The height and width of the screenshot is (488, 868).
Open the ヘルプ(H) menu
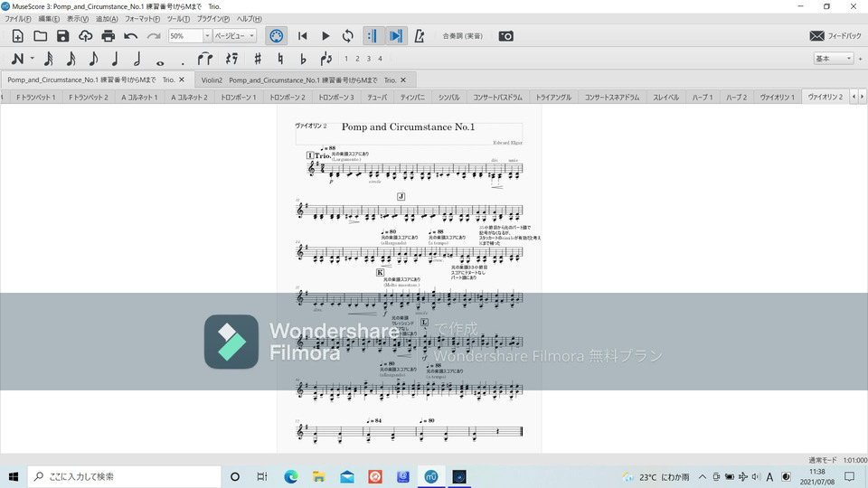(250, 19)
